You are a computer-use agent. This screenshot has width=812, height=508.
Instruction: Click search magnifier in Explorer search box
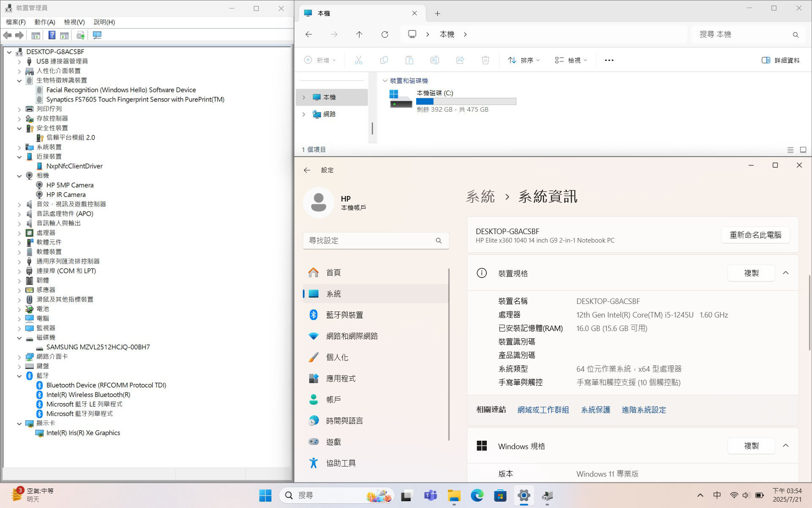click(x=796, y=35)
